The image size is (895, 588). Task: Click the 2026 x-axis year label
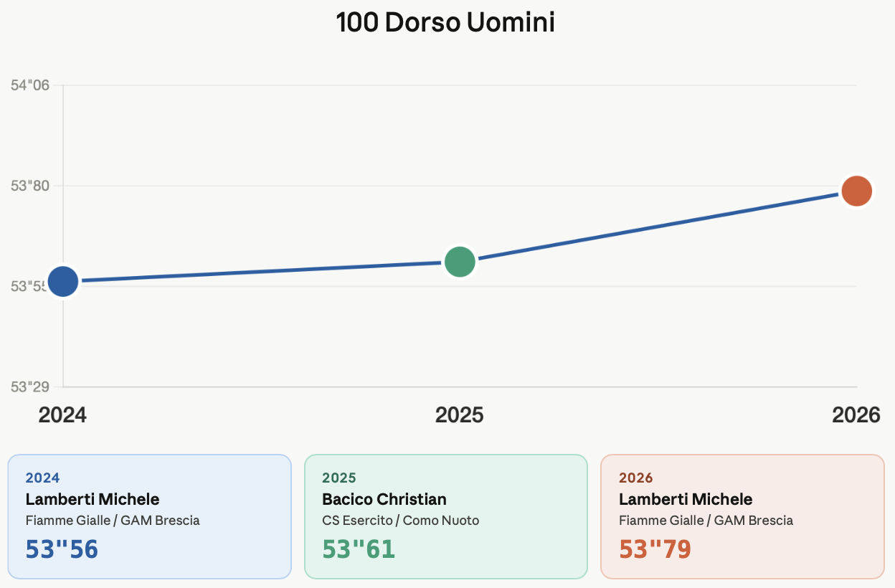click(x=856, y=415)
